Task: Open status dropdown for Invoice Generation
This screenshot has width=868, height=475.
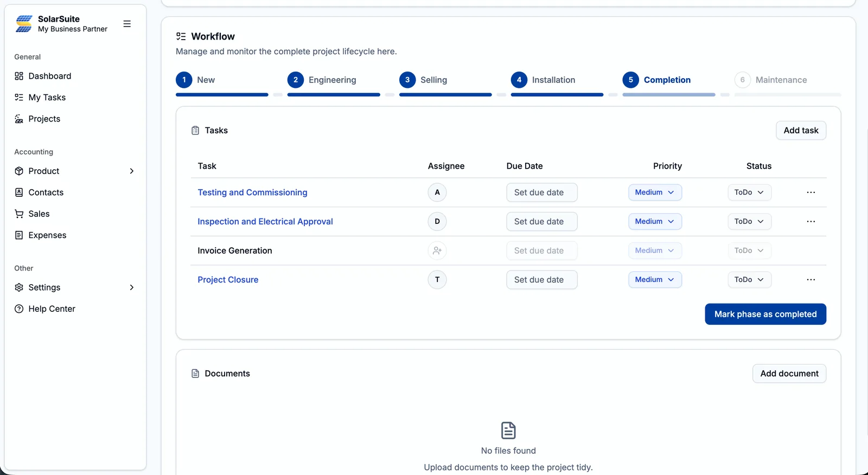Action: point(749,251)
